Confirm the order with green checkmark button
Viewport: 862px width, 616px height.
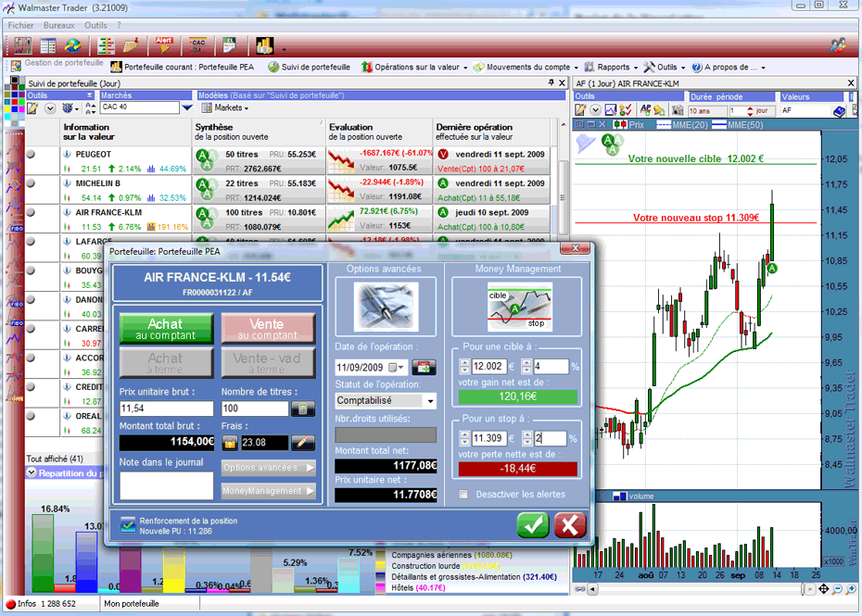[533, 525]
